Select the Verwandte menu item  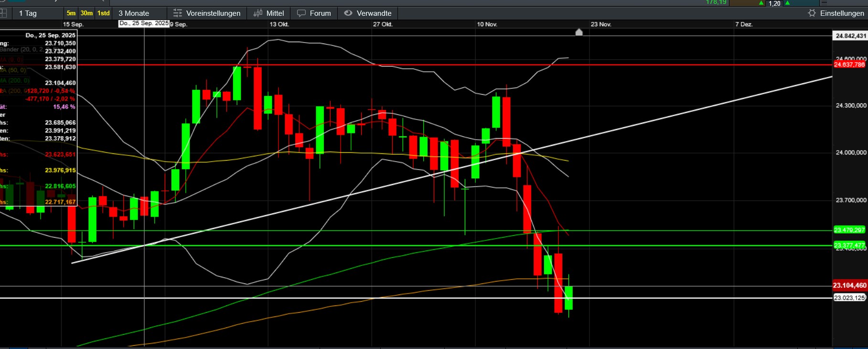pyautogui.click(x=374, y=13)
